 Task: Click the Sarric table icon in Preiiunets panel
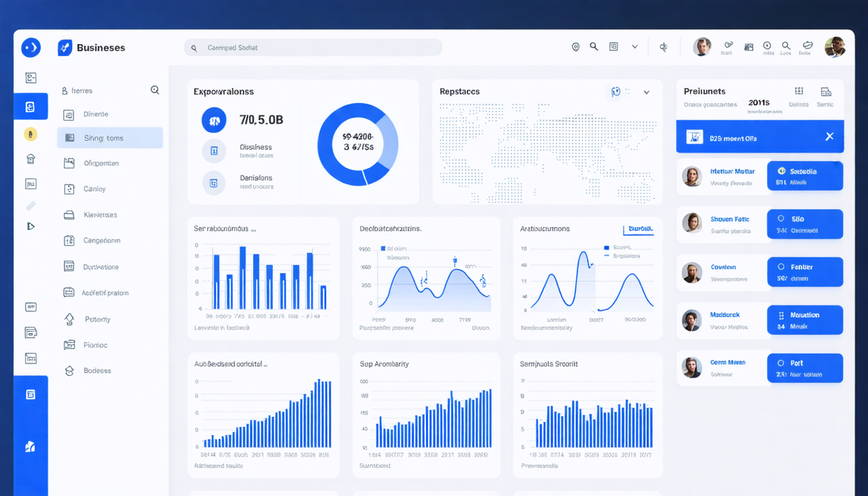point(825,92)
